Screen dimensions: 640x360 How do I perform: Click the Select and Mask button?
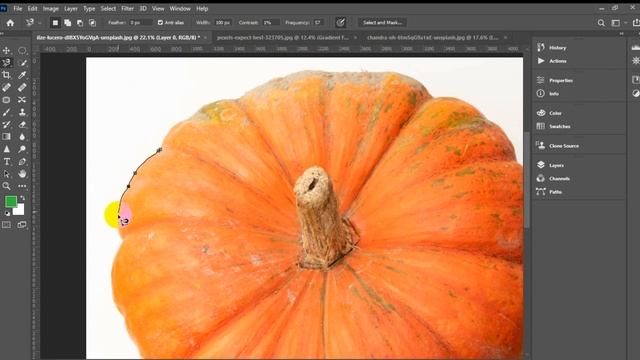tap(382, 22)
